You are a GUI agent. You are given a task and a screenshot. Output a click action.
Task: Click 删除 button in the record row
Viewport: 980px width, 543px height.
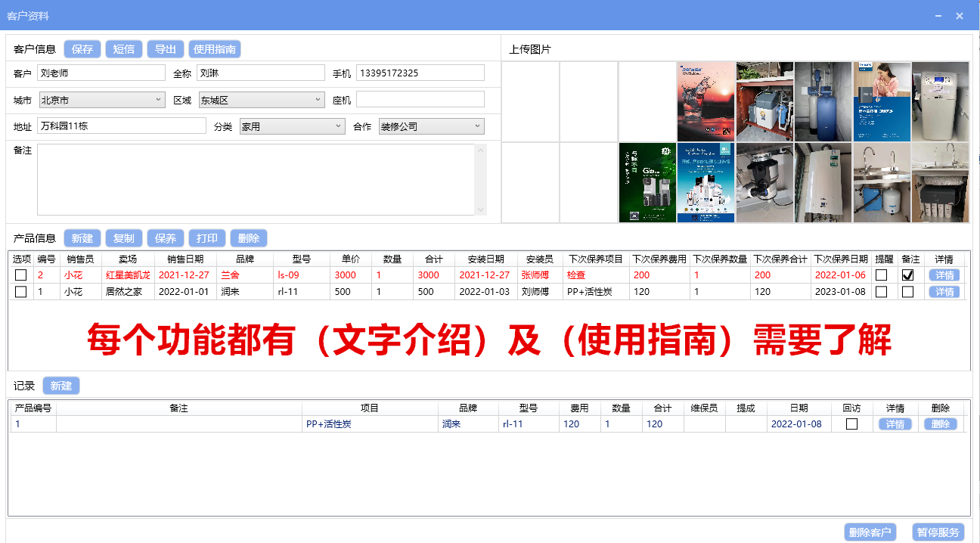click(941, 424)
